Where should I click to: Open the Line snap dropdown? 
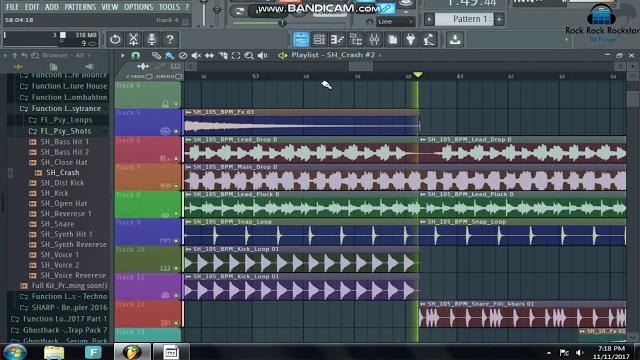click(395, 22)
